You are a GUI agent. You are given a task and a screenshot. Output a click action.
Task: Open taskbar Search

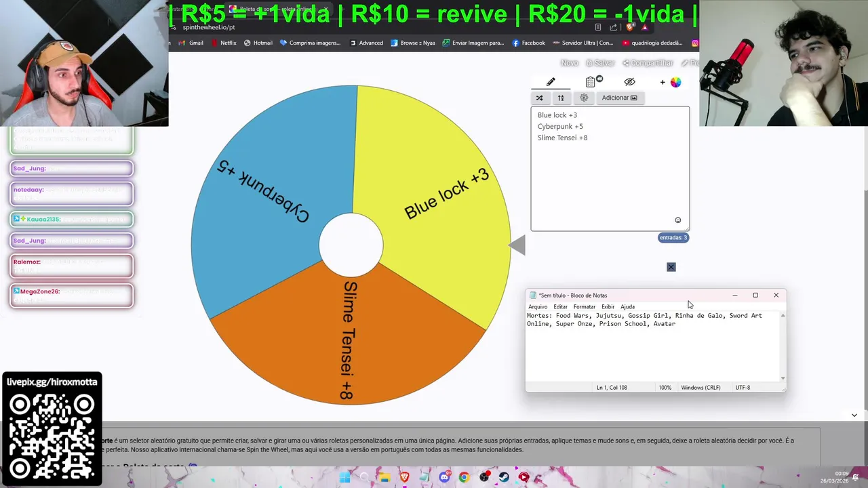click(x=364, y=477)
